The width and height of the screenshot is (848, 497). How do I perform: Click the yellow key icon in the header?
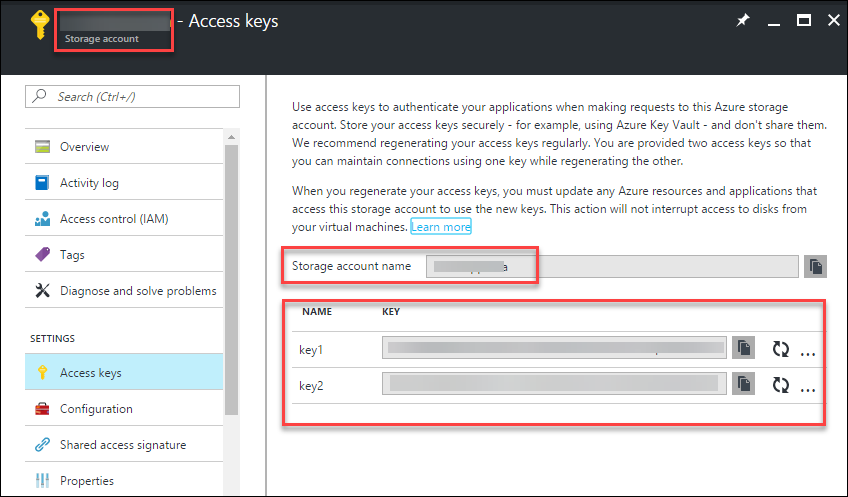pos(40,25)
